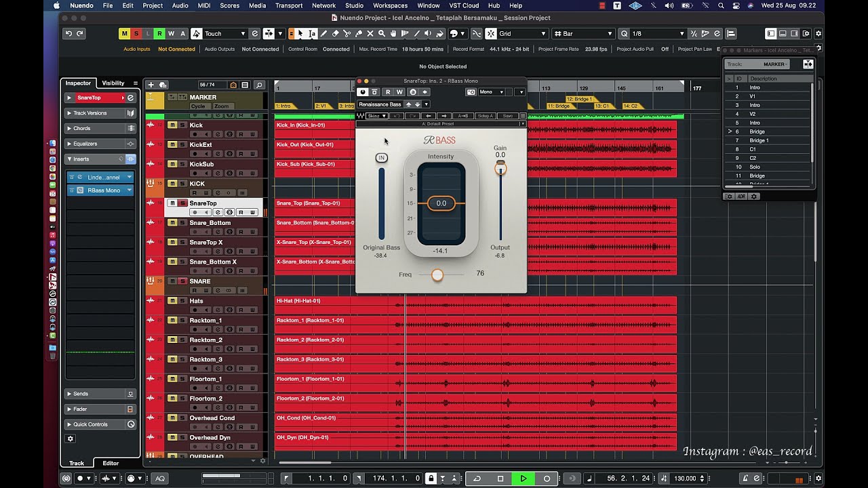Screen dimensions: 868x488
Task: Toggle the IN button in RBass
Action: [381, 158]
